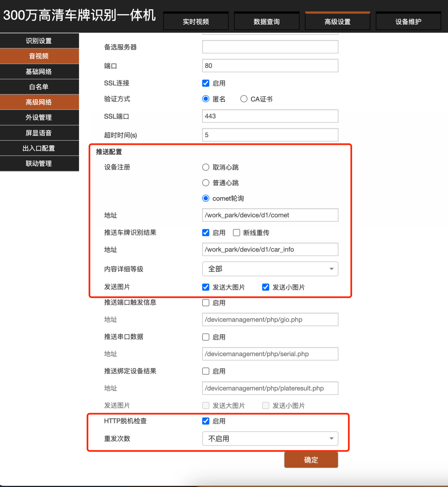Click the SSL端口 input field
The width and height of the screenshot is (448, 487).
coord(270,116)
